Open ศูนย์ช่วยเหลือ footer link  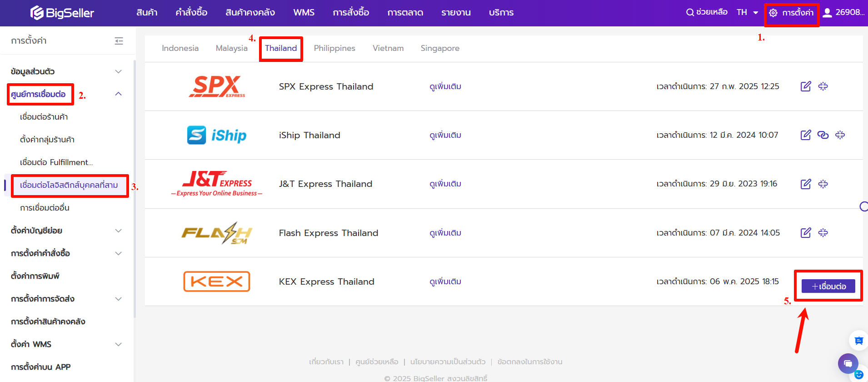377,362
